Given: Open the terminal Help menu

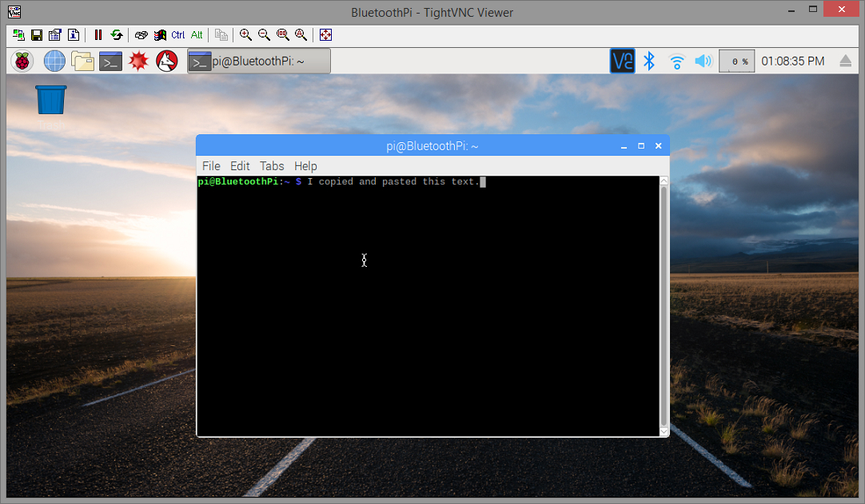Looking at the screenshot, I should click(x=305, y=166).
